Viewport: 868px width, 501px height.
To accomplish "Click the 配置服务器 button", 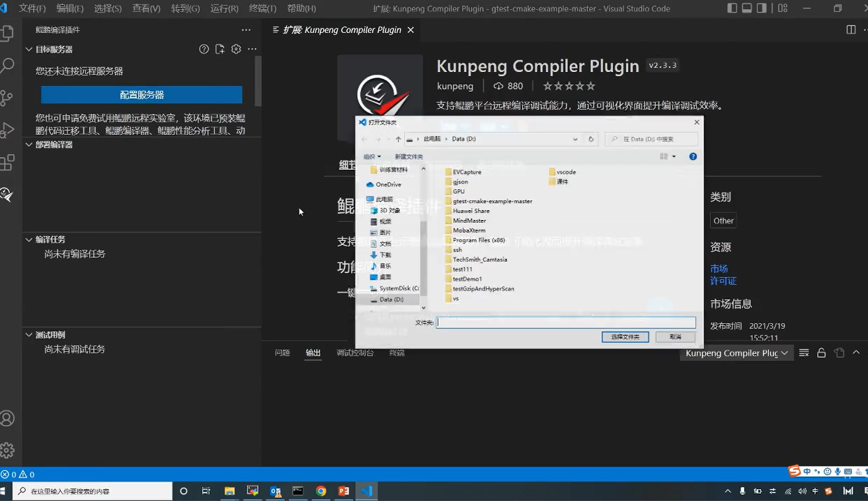I will tap(141, 95).
